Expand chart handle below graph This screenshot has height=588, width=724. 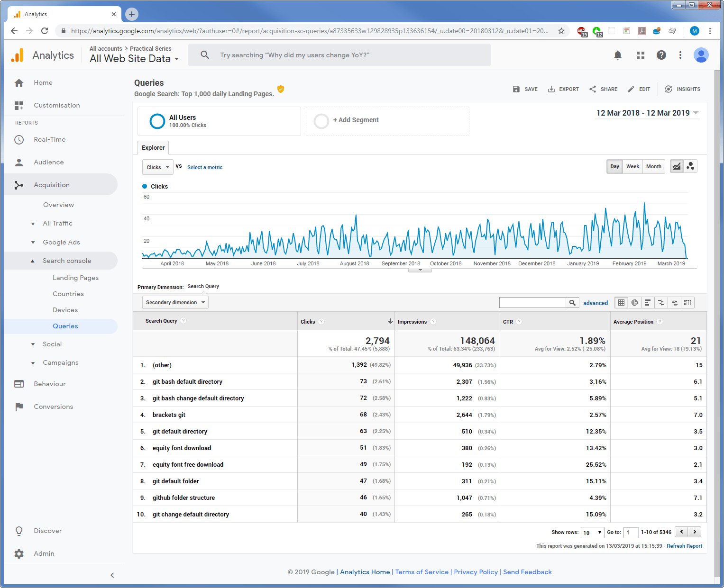[x=420, y=270]
